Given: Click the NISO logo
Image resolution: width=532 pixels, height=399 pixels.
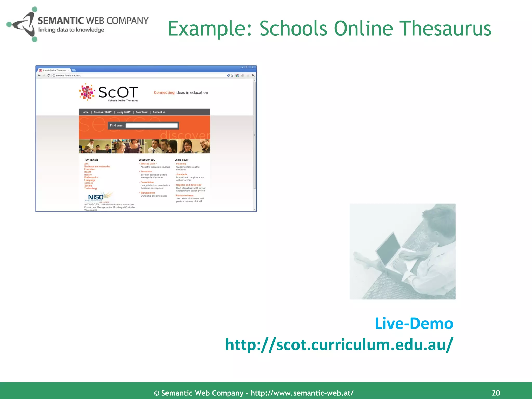Looking at the screenshot, I should pyautogui.click(x=99, y=197).
